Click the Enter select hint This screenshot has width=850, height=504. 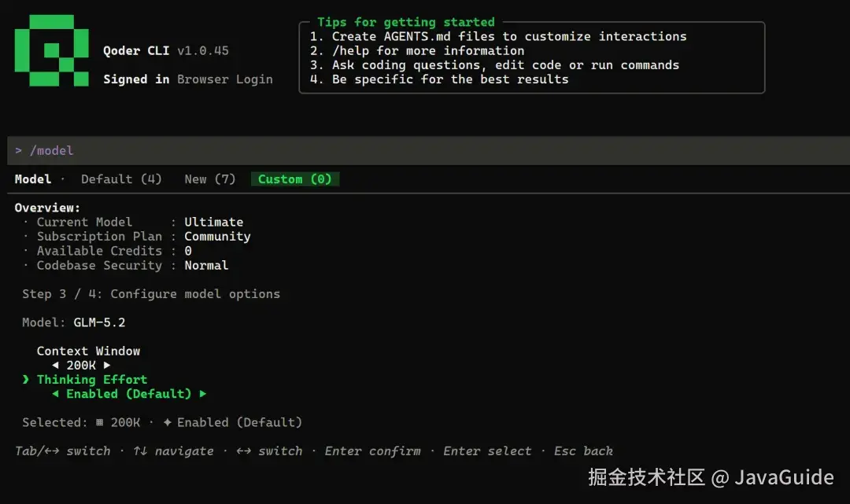[487, 451]
